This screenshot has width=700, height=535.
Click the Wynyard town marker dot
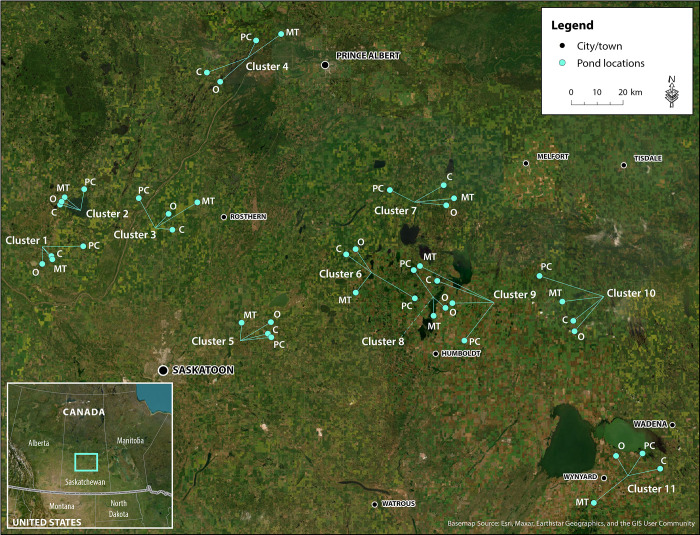pyautogui.click(x=604, y=478)
